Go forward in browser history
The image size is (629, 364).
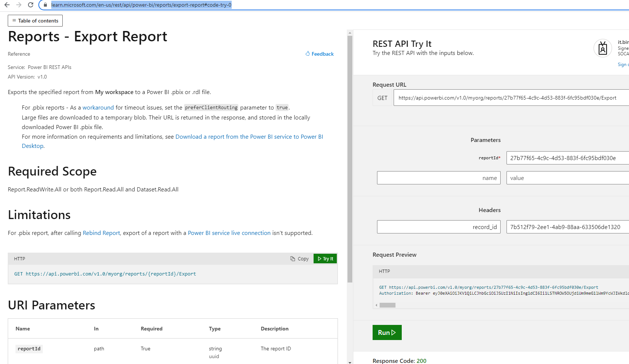click(19, 5)
